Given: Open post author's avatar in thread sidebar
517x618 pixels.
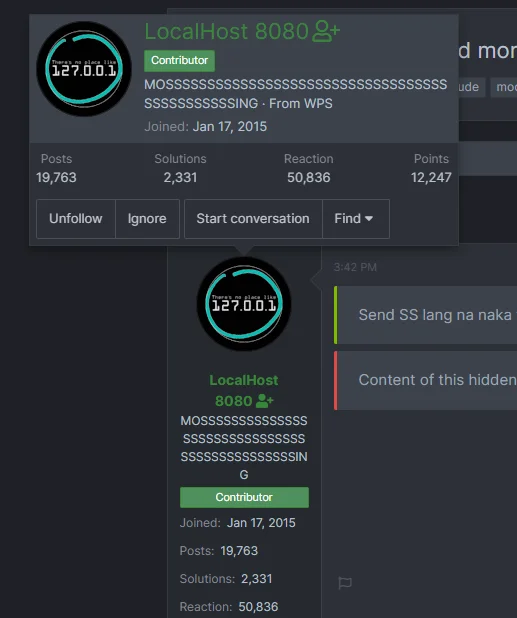Looking at the screenshot, I should [x=244, y=303].
